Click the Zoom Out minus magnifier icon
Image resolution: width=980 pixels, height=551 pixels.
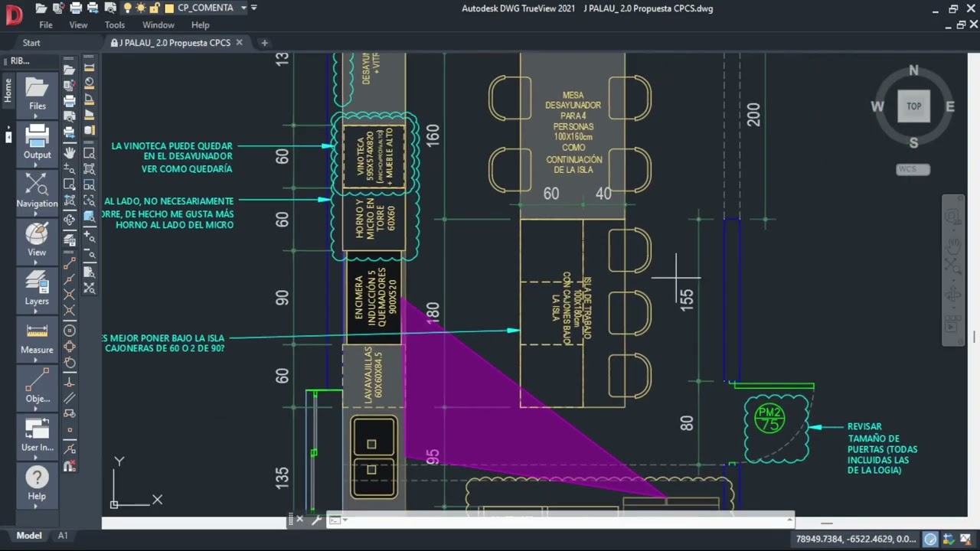click(89, 253)
